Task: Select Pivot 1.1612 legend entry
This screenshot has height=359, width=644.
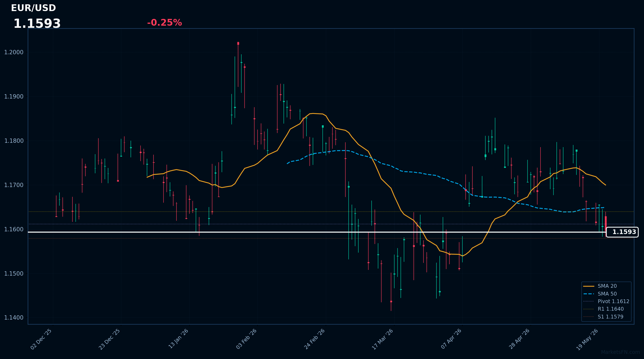Action: pos(607,302)
